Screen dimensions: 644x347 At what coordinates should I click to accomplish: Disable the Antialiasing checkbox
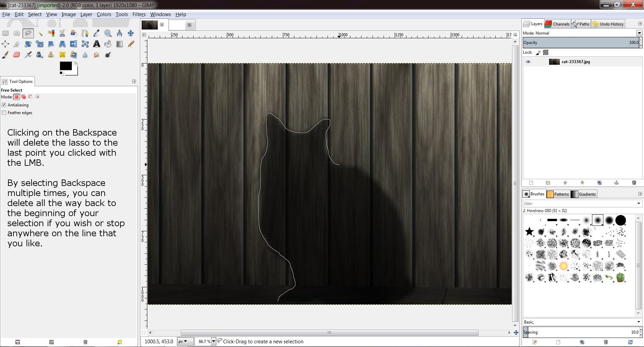coord(4,105)
